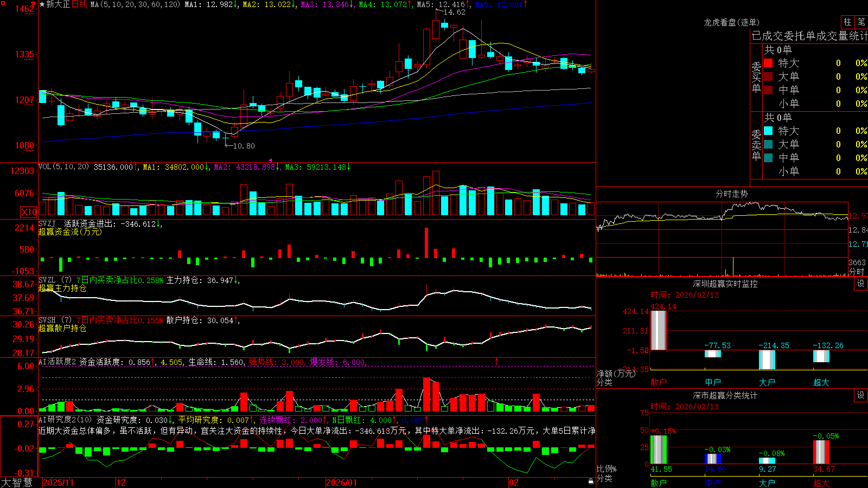The image size is (868, 488).
Task: Click the red 特大 buy-order color swatch
Action: pos(768,63)
